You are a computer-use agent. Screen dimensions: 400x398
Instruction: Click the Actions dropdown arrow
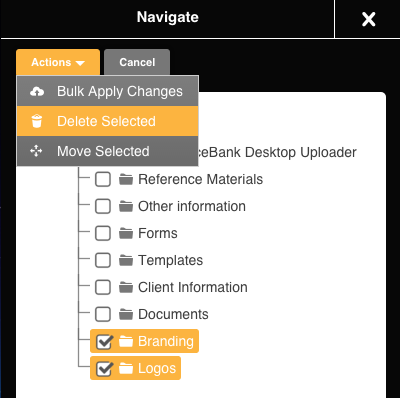(x=80, y=63)
